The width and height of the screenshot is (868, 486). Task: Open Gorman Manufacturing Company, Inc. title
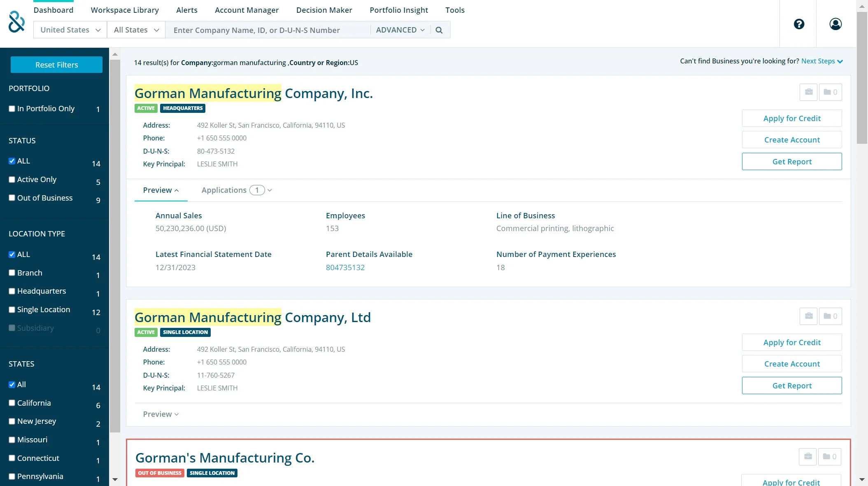[x=254, y=93]
